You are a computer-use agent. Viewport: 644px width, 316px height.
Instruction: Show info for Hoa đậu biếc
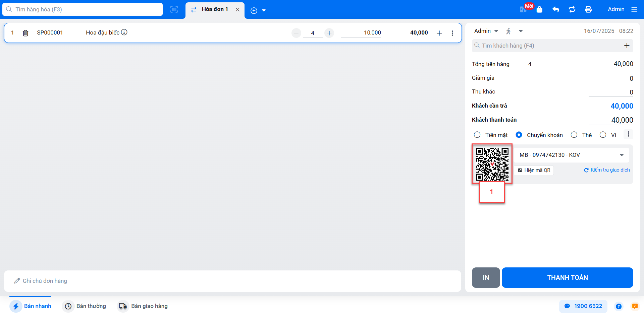124,32
